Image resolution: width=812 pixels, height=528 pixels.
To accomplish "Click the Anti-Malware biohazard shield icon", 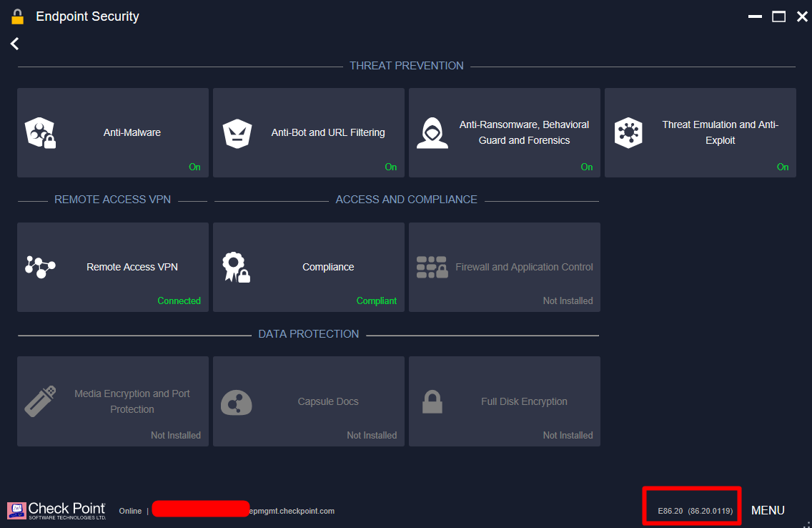I will pos(41,132).
